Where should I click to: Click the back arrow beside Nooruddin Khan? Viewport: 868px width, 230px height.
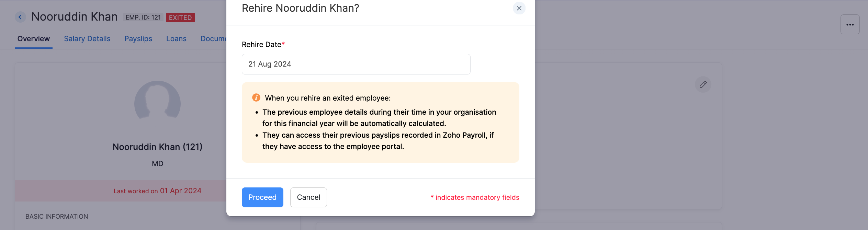coord(20,16)
